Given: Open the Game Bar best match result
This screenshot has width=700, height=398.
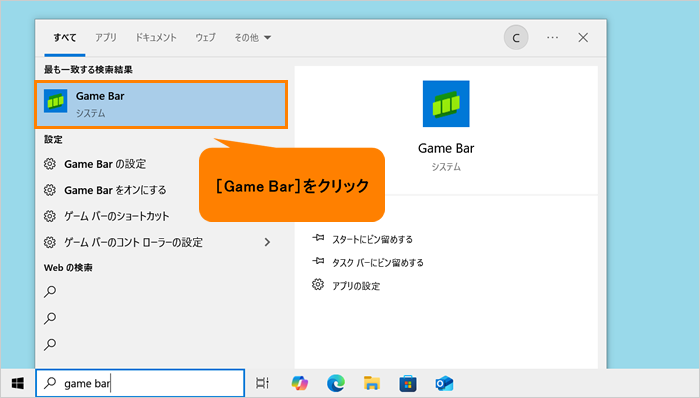Looking at the screenshot, I should click(x=161, y=104).
